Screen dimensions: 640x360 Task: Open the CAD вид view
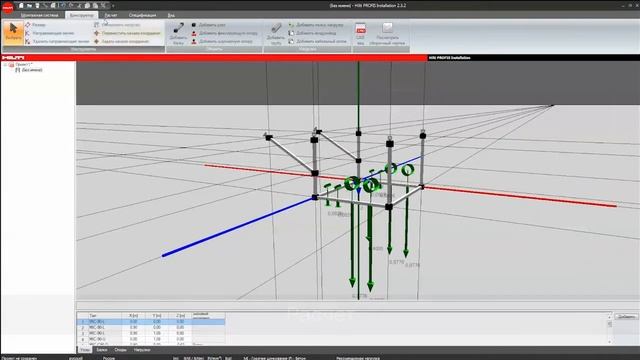[360, 33]
